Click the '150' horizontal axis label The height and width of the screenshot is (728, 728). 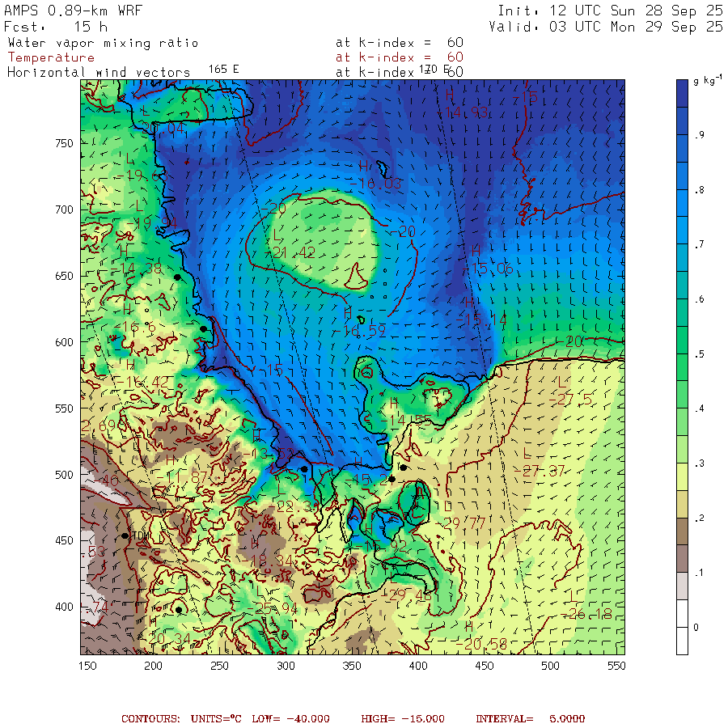[x=87, y=666]
